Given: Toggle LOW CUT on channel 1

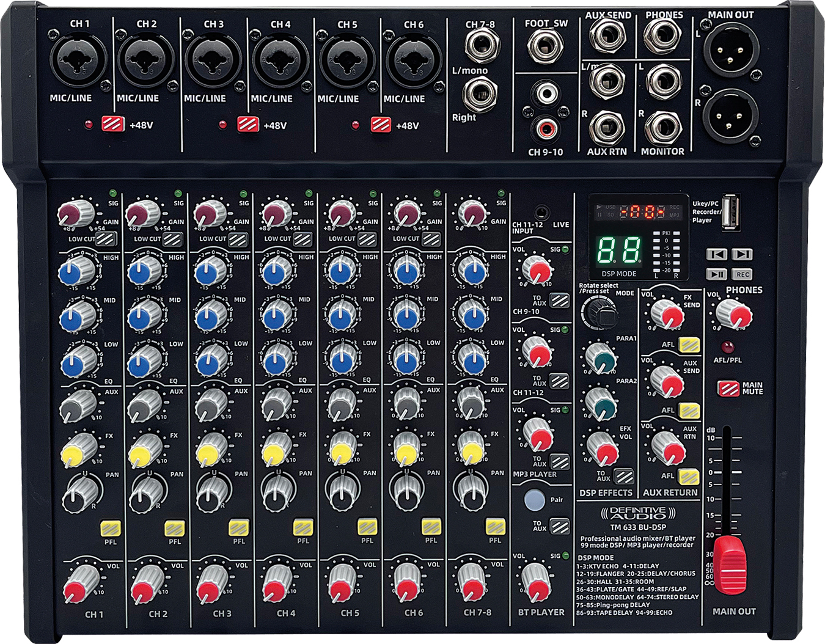Looking at the screenshot, I should pyautogui.click(x=106, y=239).
